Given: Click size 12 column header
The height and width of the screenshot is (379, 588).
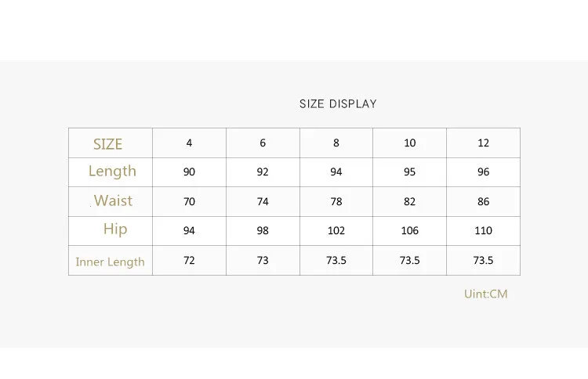Looking at the screenshot, I should coord(483,143).
